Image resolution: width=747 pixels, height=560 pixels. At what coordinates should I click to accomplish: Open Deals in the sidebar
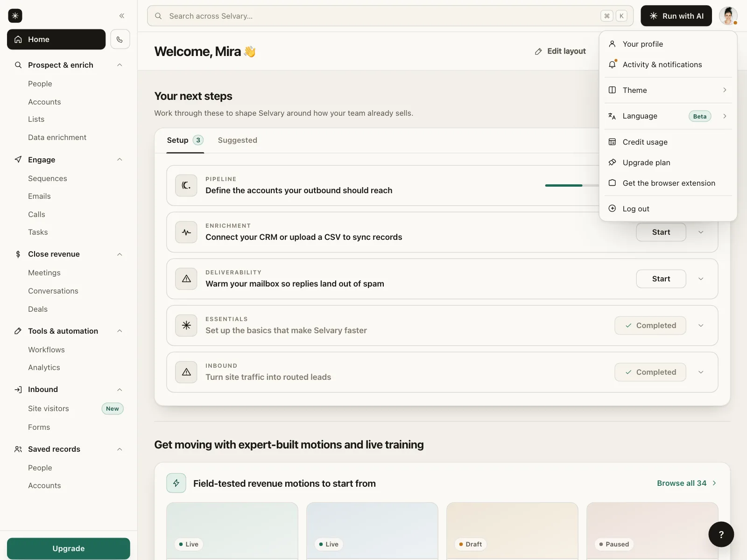(37, 309)
